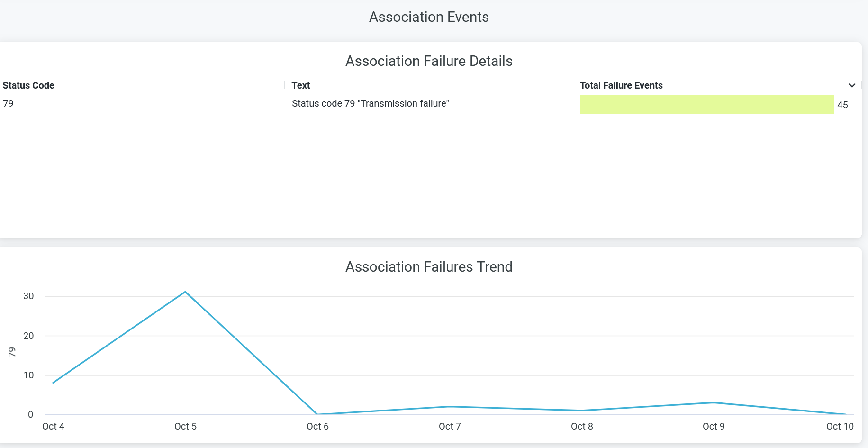The height and width of the screenshot is (448, 868).
Task: Click the Text column header
Action: pos(301,85)
